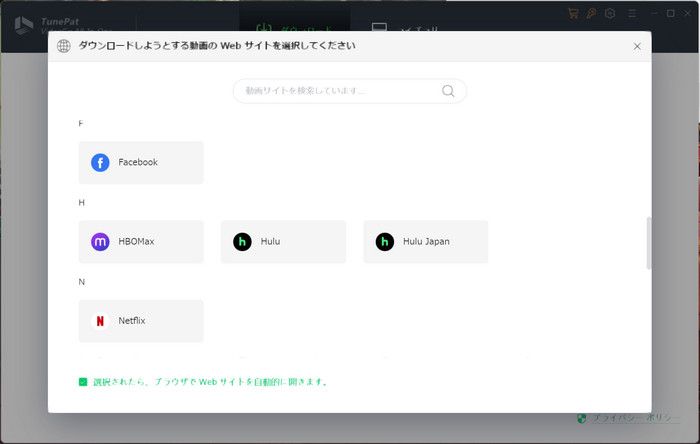Close the website selection dialog
The image size is (700, 444).
637,46
